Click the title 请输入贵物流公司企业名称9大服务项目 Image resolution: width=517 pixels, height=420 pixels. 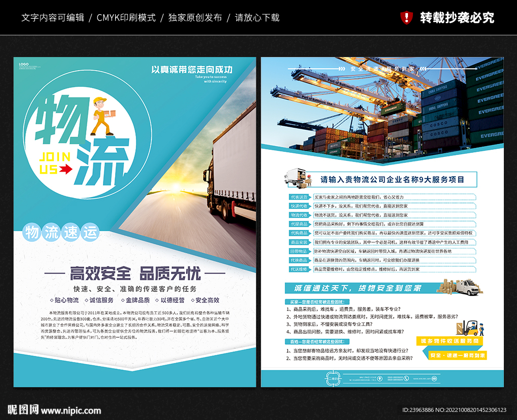(x=392, y=180)
